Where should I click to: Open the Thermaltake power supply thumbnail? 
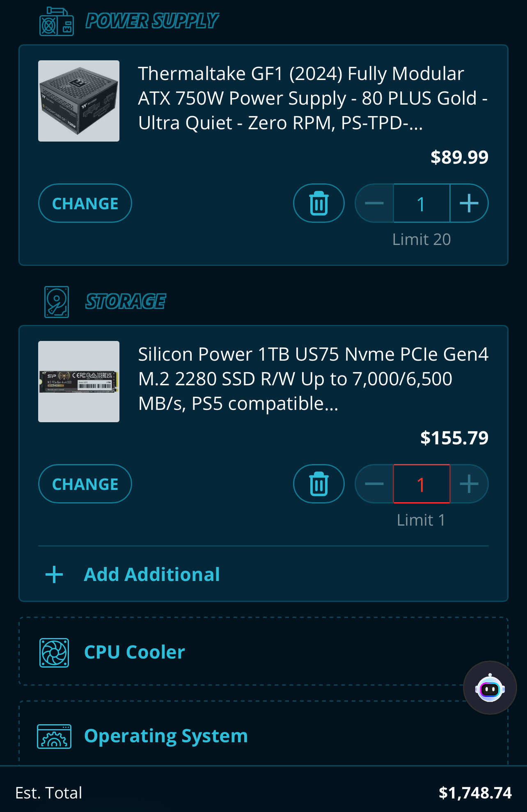79,101
